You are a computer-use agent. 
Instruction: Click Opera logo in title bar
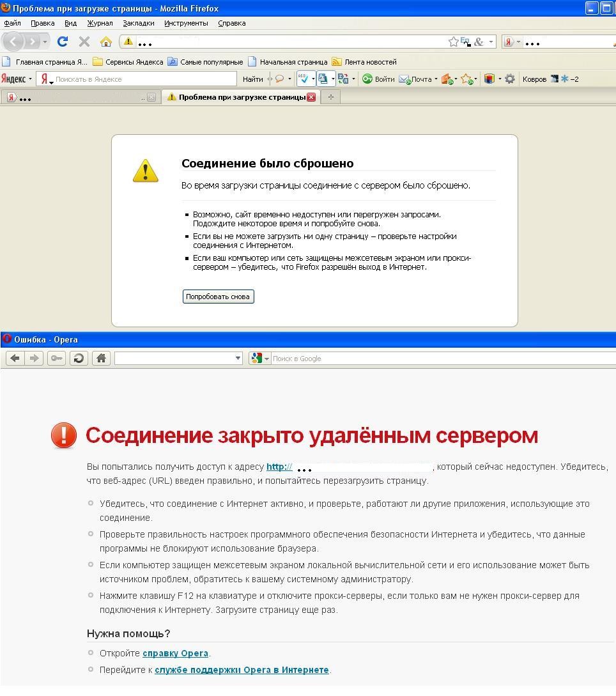(6, 339)
